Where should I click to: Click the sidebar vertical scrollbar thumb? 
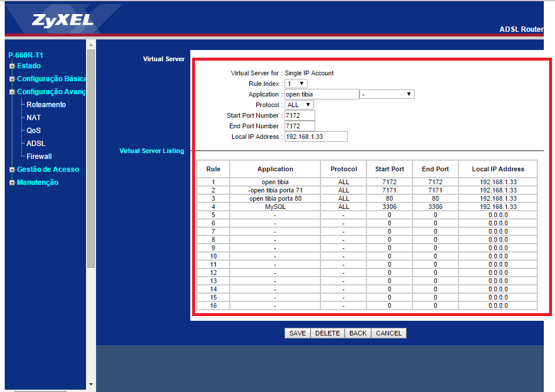91,158
